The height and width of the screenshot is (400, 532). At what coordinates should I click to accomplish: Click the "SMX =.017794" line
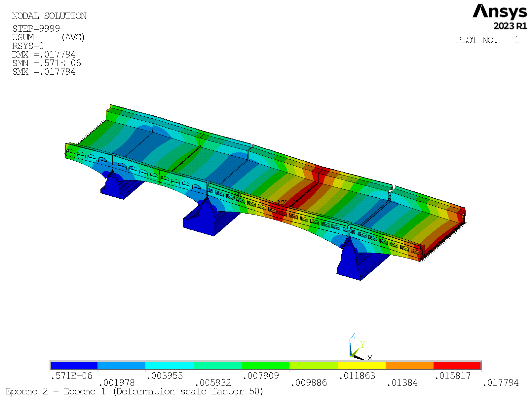(x=44, y=72)
